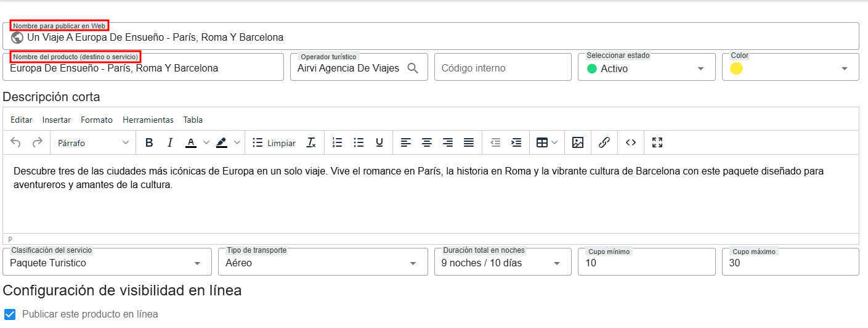Viewport: 868px width, 328px height.
Task: Center align the paragraph text
Action: point(426,142)
